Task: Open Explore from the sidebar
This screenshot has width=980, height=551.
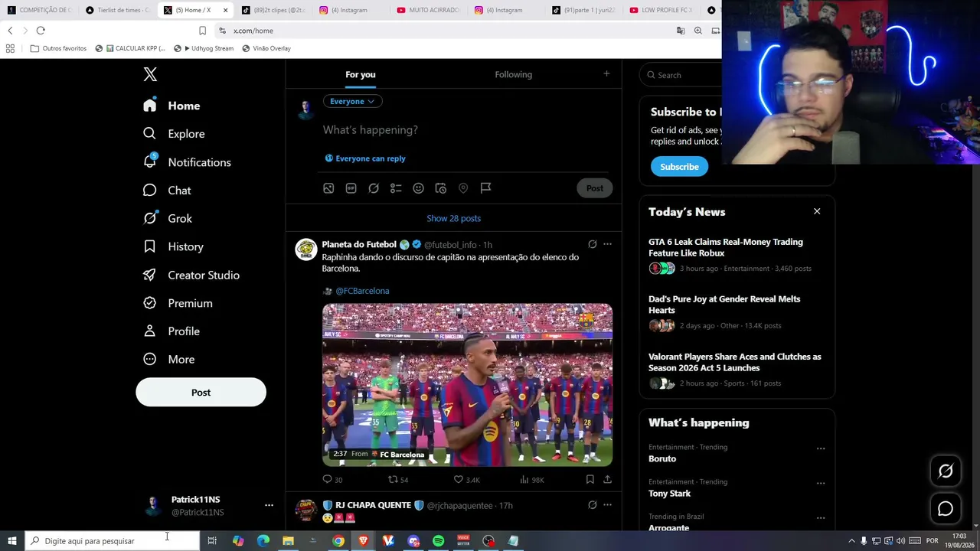Action: click(174, 134)
